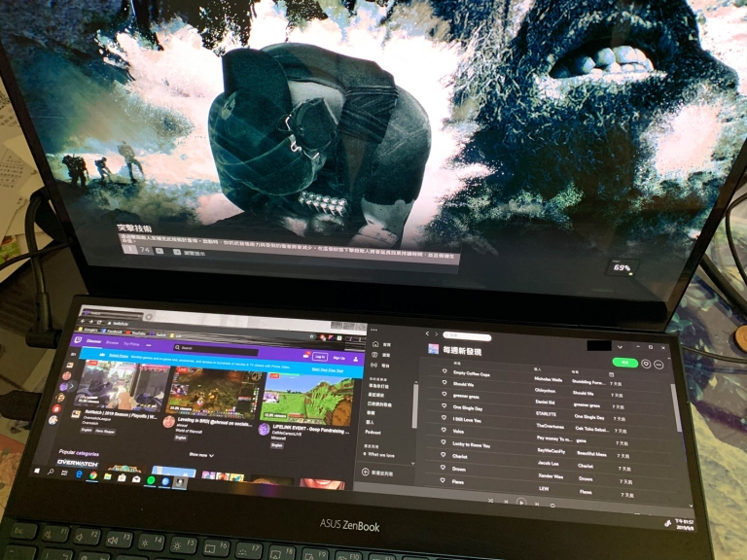This screenshot has width=747, height=560.
Task: Open the Overwatch League stream thumbnail
Action: pyautogui.click(x=123, y=386)
